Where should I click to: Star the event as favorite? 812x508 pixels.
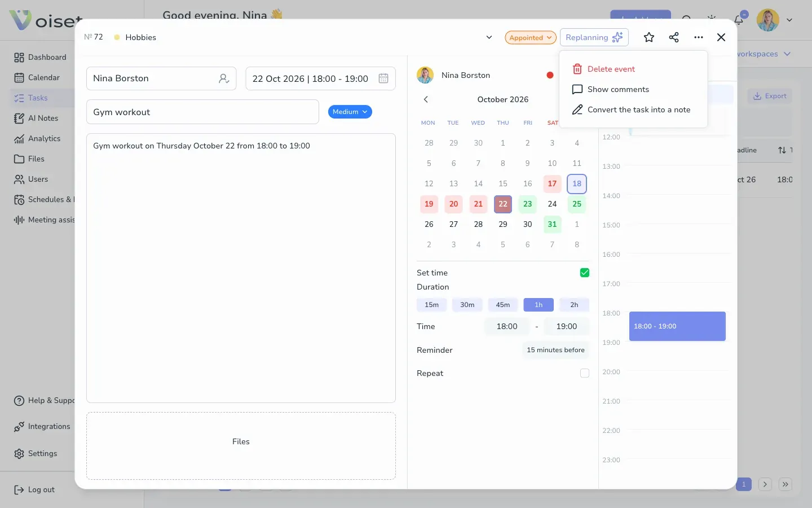(x=649, y=37)
